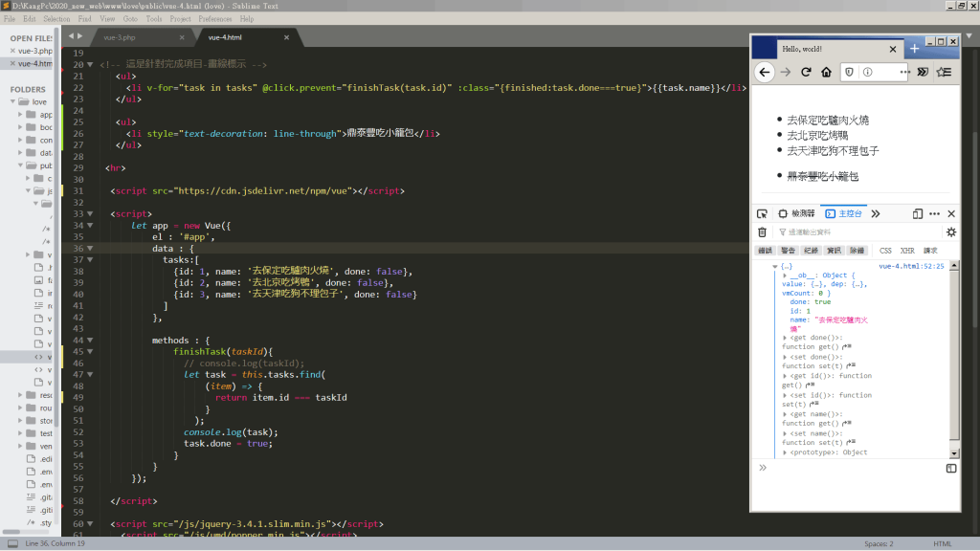Change indentation via Spaces: 2 in status bar

[x=879, y=544]
